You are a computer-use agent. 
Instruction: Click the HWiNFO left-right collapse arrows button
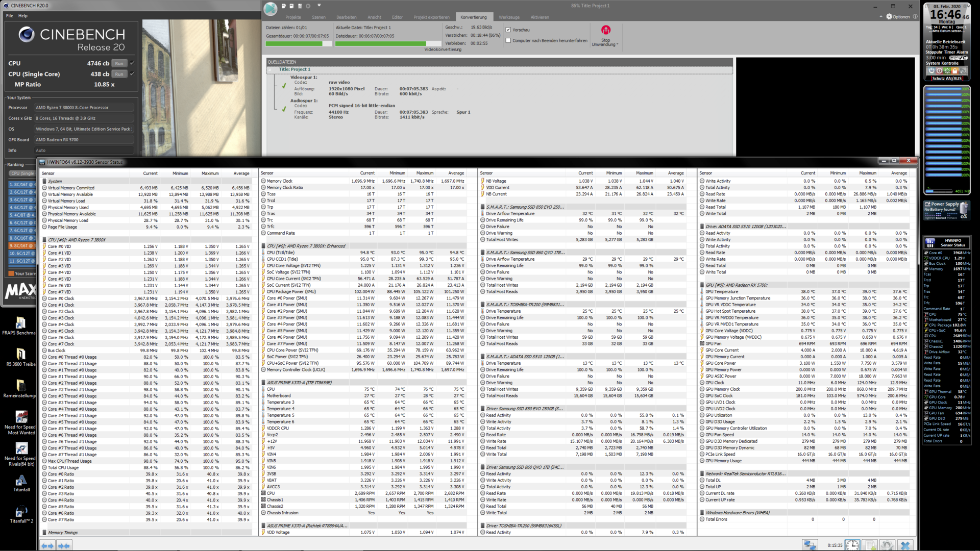coord(47,545)
